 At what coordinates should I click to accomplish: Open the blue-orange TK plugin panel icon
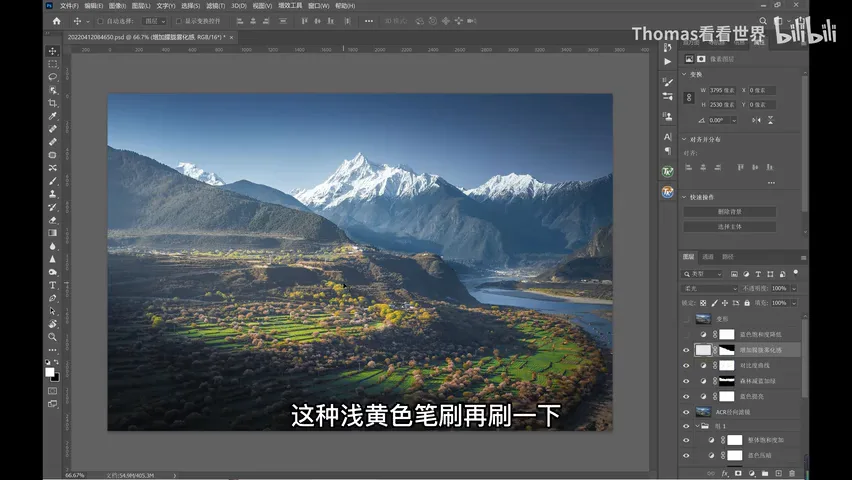[x=668, y=192]
